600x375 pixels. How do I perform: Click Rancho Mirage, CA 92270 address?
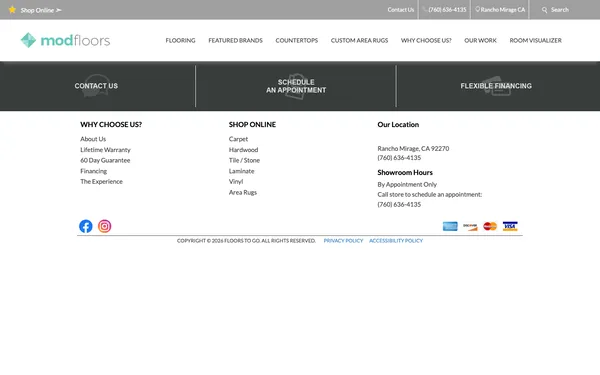click(413, 148)
